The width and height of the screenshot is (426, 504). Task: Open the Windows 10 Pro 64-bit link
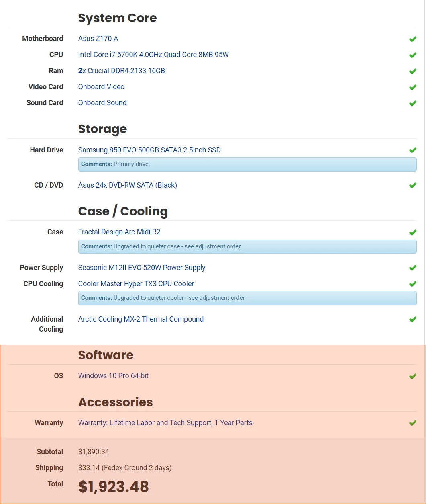pyautogui.click(x=113, y=376)
